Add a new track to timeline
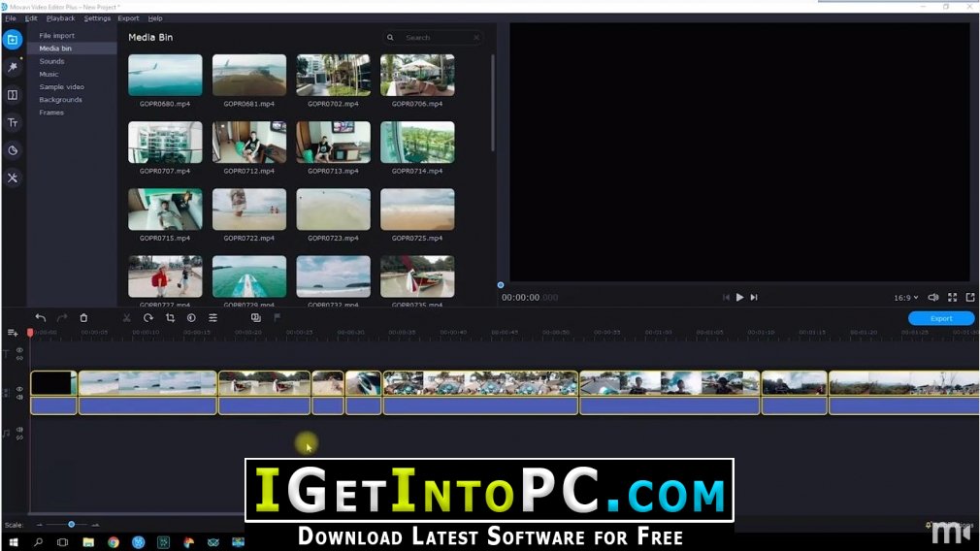The width and height of the screenshot is (980, 551). point(13,333)
